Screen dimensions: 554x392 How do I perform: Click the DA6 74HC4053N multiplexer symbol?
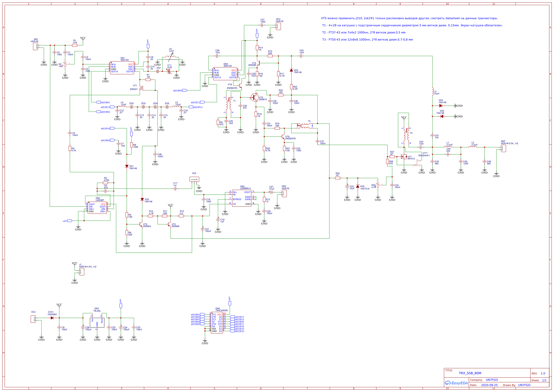coord(217,323)
